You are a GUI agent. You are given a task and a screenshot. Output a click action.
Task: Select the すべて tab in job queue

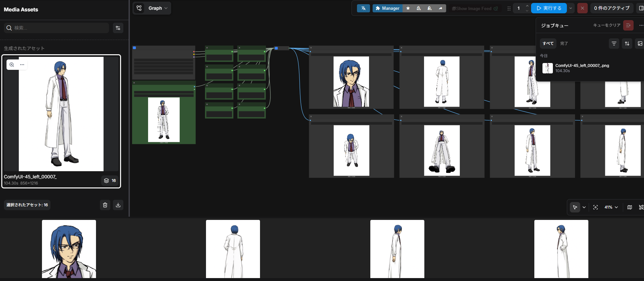(x=548, y=44)
